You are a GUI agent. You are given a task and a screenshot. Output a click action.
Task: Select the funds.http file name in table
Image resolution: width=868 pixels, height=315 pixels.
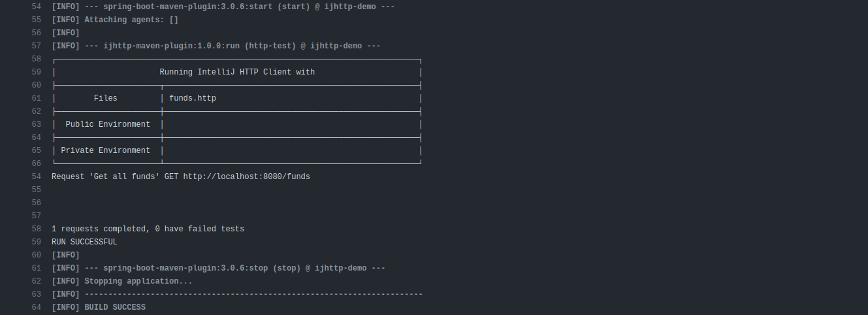coord(193,98)
